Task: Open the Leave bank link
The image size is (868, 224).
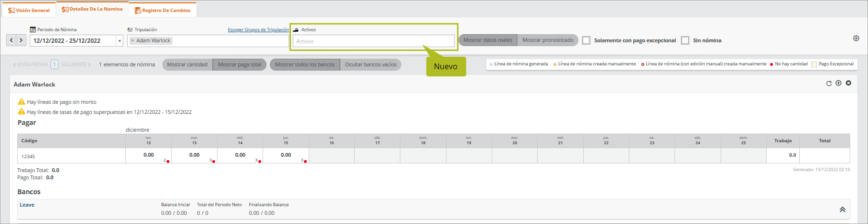Action: pos(27,205)
